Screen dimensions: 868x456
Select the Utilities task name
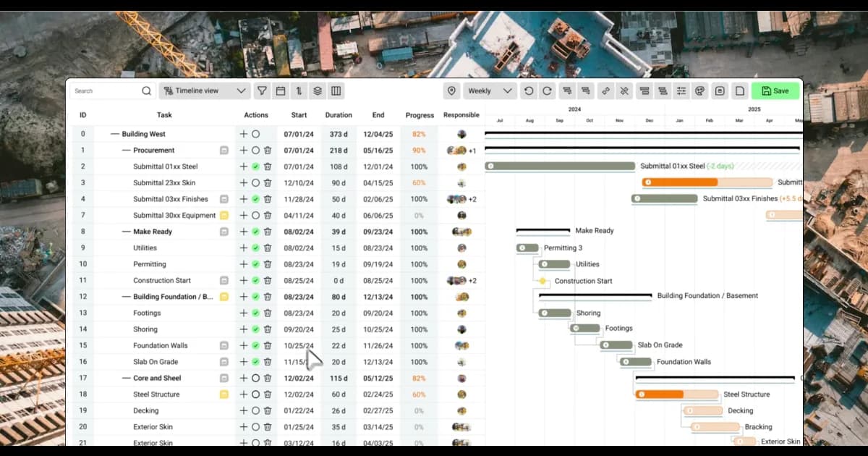(145, 248)
